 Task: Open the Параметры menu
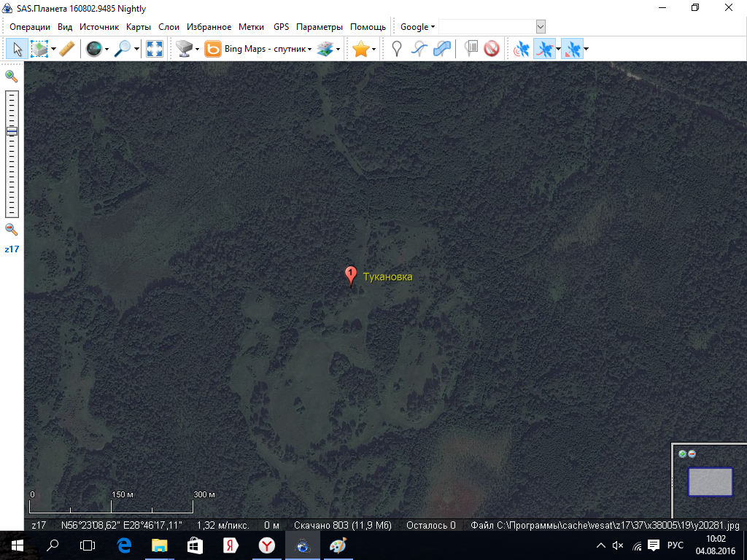[x=320, y=27]
